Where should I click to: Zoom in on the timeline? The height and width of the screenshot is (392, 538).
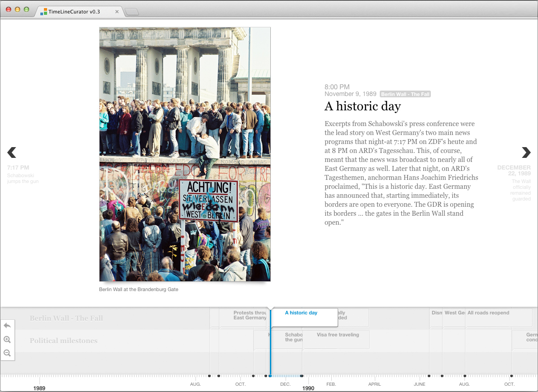pyautogui.click(x=7, y=340)
